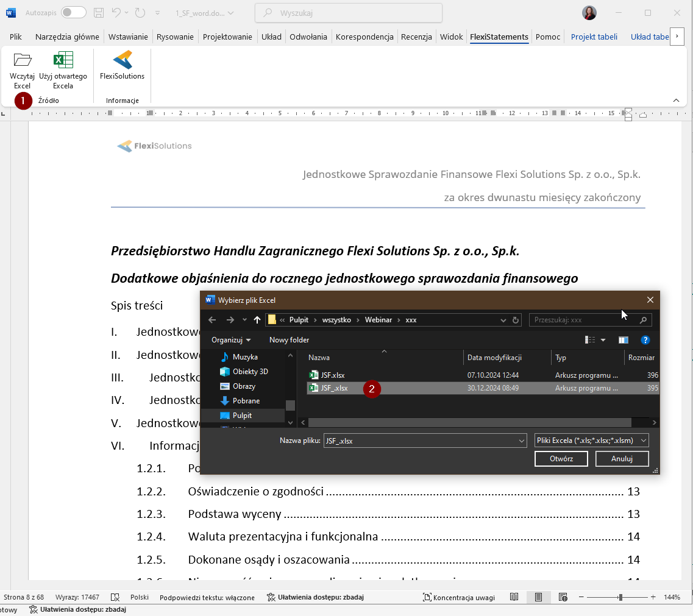Image resolution: width=693 pixels, height=616 pixels.
Task: Switch to web layout view in status bar
Action: pyautogui.click(x=563, y=597)
